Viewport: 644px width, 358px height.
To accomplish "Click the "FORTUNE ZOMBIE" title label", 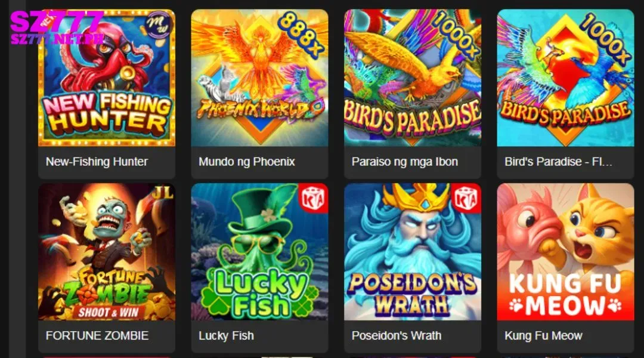I will tap(97, 335).
